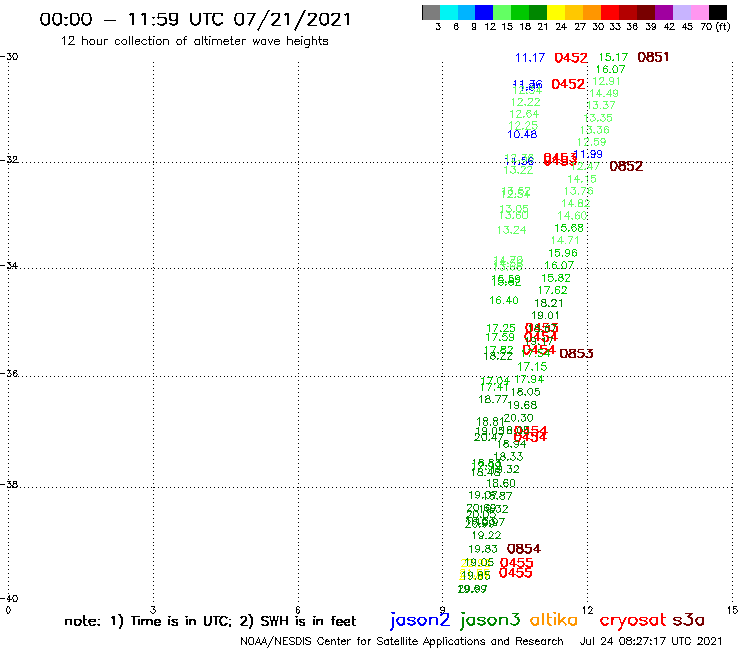Click the wave height value 14.82

click(576, 203)
